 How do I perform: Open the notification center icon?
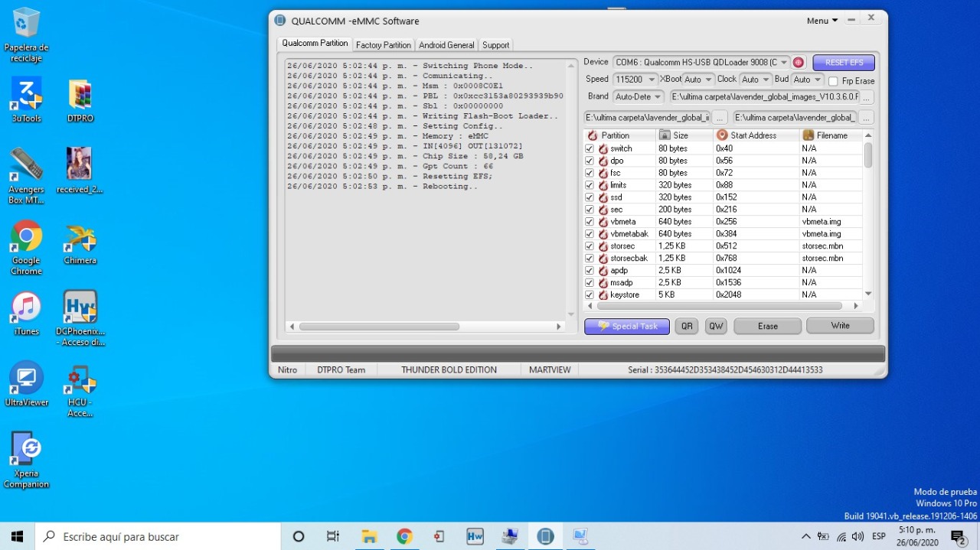(x=957, y=536)
